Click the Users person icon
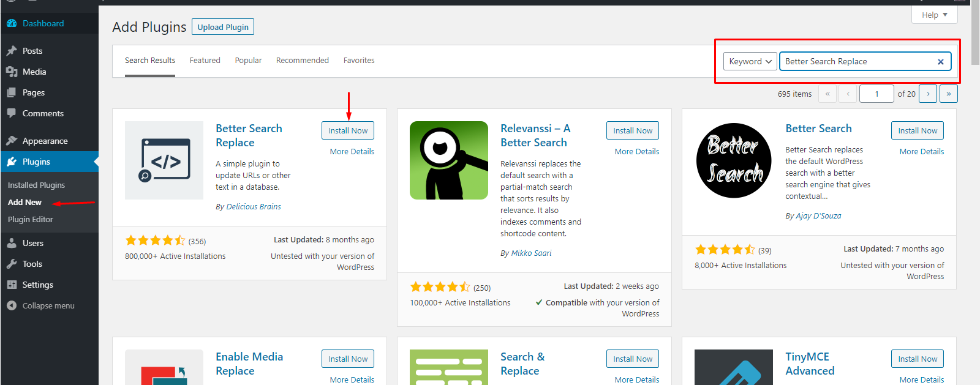 click(x=12, y=243)
